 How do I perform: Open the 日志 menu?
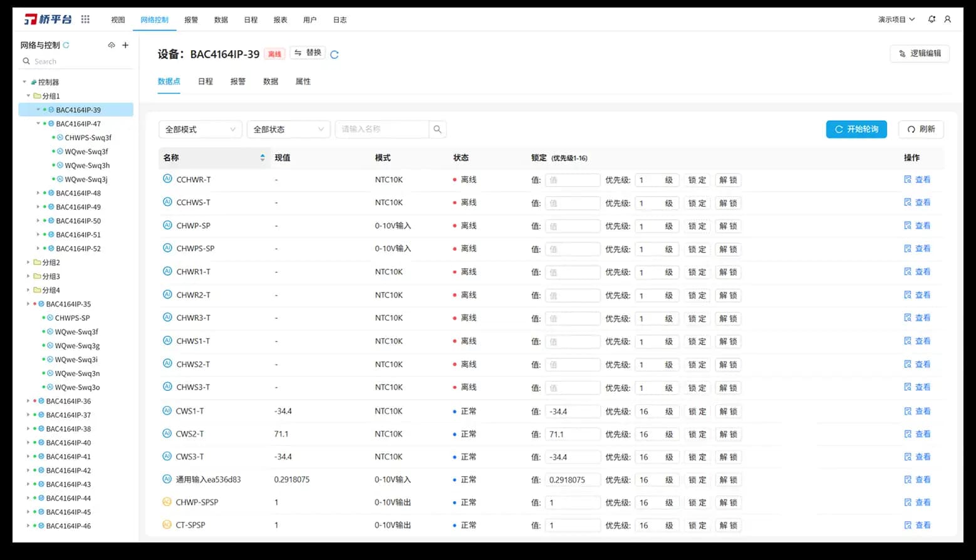(x=340, y=20)
